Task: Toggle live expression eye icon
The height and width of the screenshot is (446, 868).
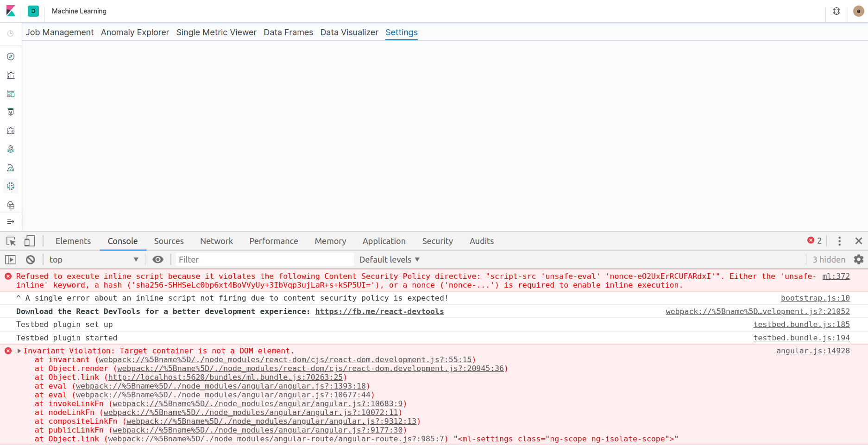Action: (x=158, y=260)
